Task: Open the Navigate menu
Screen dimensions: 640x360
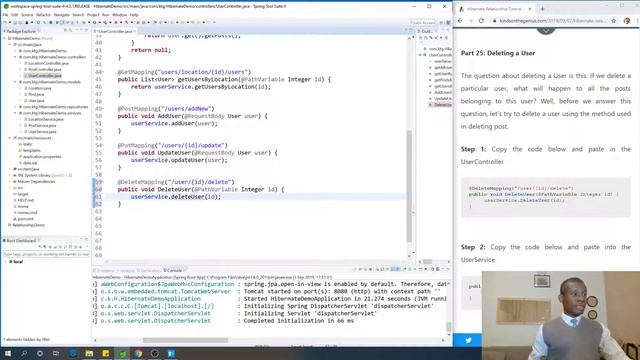Action: click(62, 15)
